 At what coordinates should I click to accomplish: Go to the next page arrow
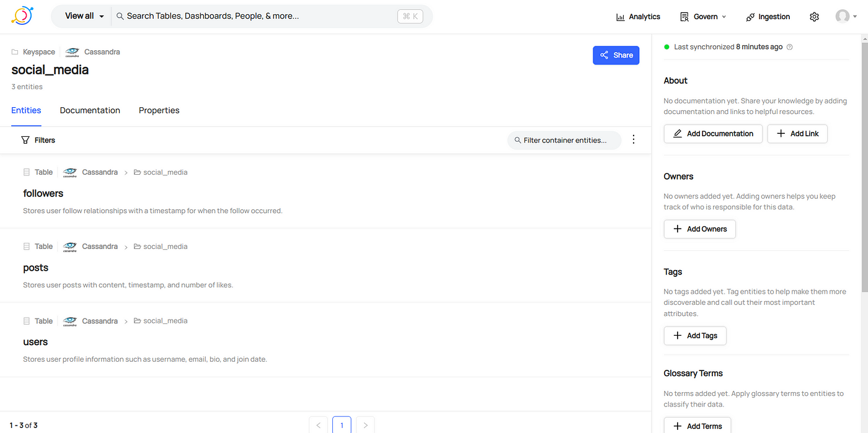tap(365, 425)
